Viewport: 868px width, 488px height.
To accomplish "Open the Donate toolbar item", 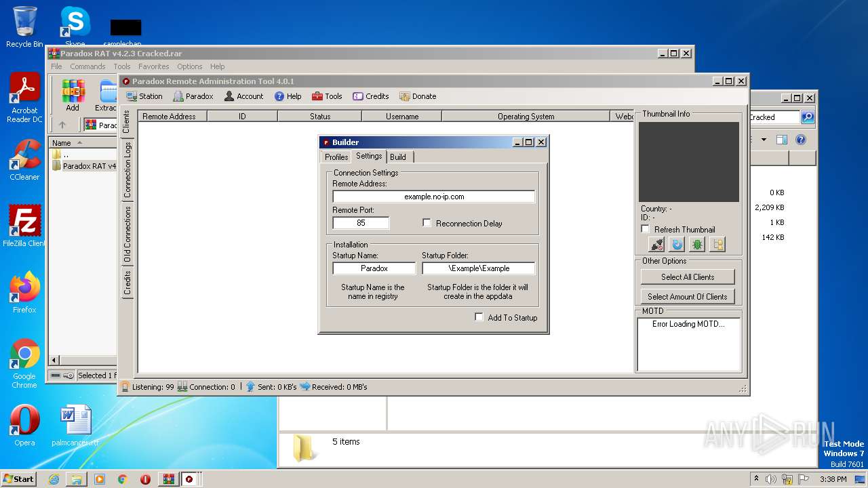I will tap(418, 96).
